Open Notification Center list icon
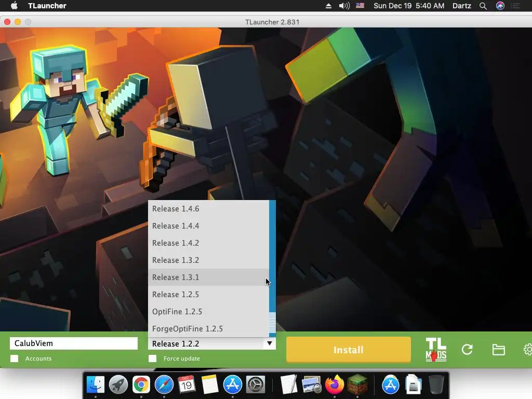The width and height of the screenshot is (532, 399). 516,6
